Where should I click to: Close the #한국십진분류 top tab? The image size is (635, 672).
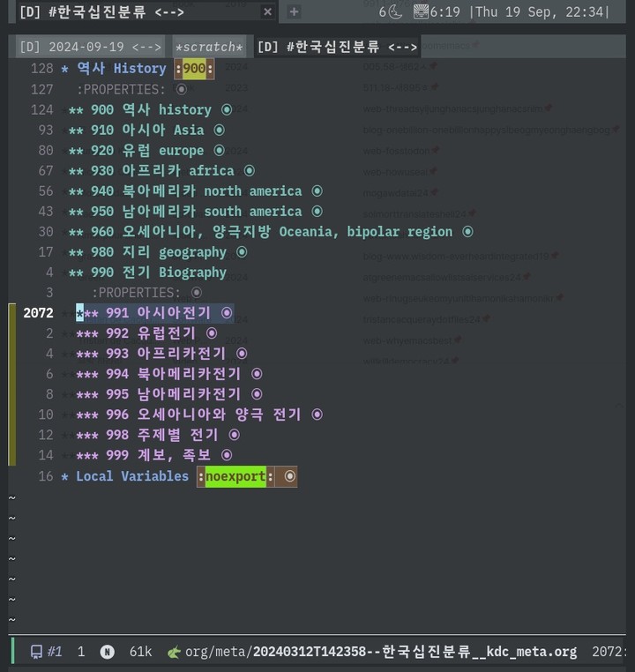267,11
